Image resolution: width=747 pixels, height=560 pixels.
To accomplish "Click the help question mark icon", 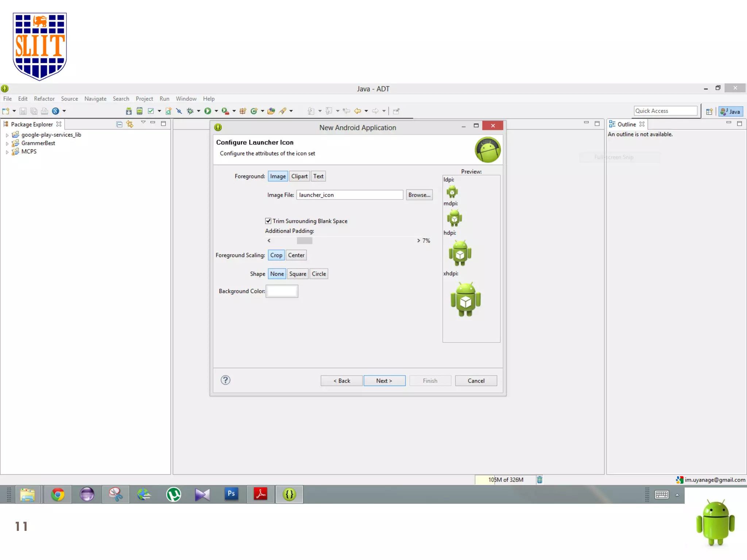I will [x=225, y=380].
